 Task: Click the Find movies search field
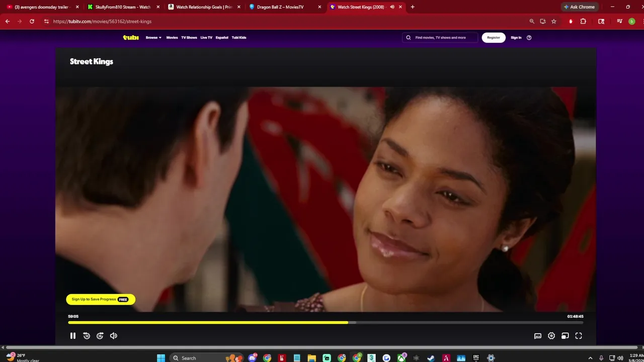440,37
